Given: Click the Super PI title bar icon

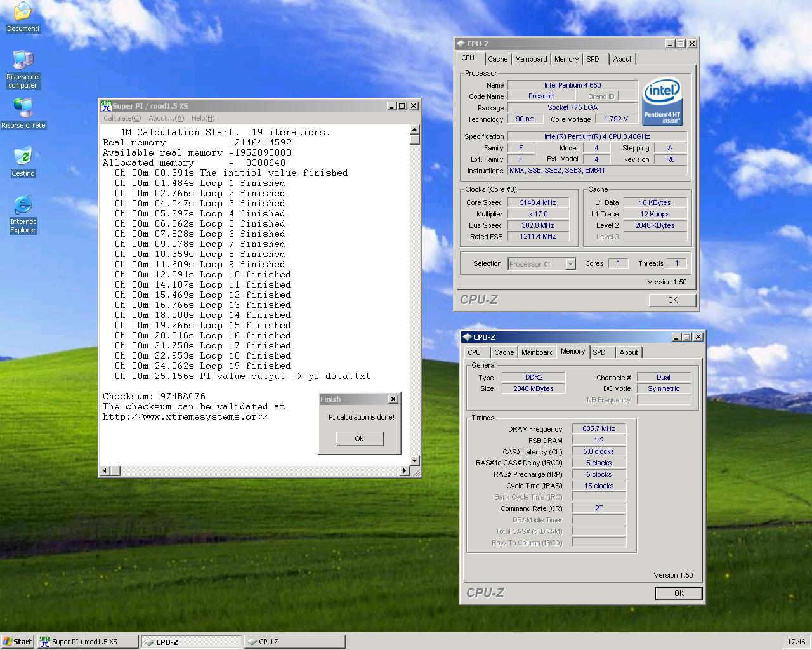Looking at the screenshot, I should (106, 106).
